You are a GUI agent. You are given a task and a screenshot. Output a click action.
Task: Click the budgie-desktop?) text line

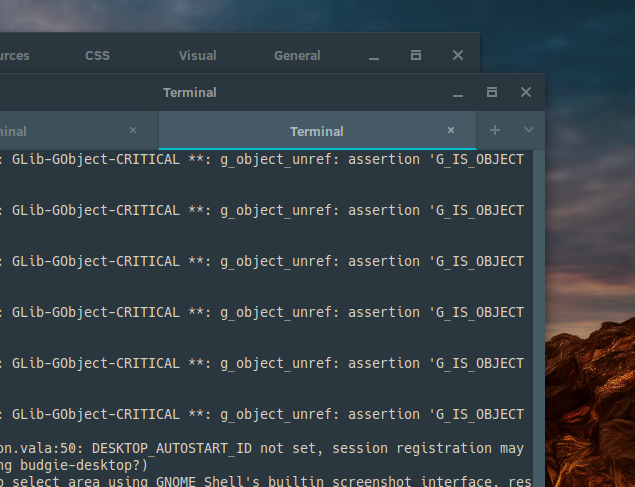click(x=74, y=465)
